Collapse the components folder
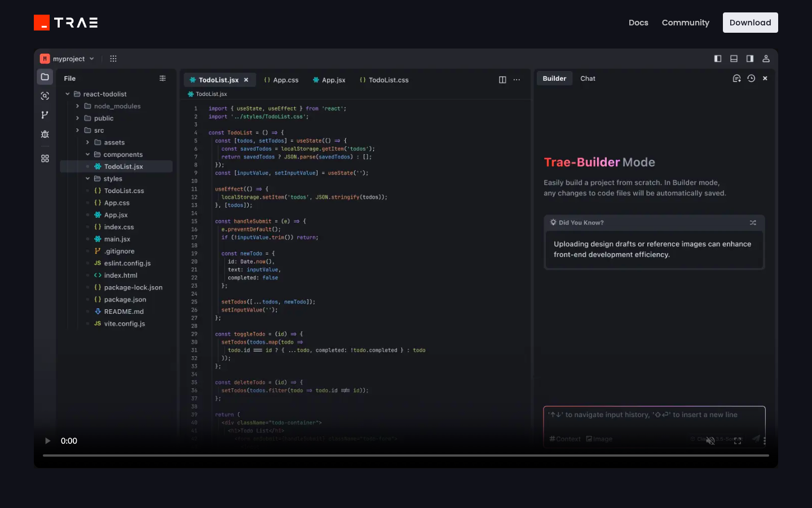This screenshot has height=508, width=812. click(87, 155)
